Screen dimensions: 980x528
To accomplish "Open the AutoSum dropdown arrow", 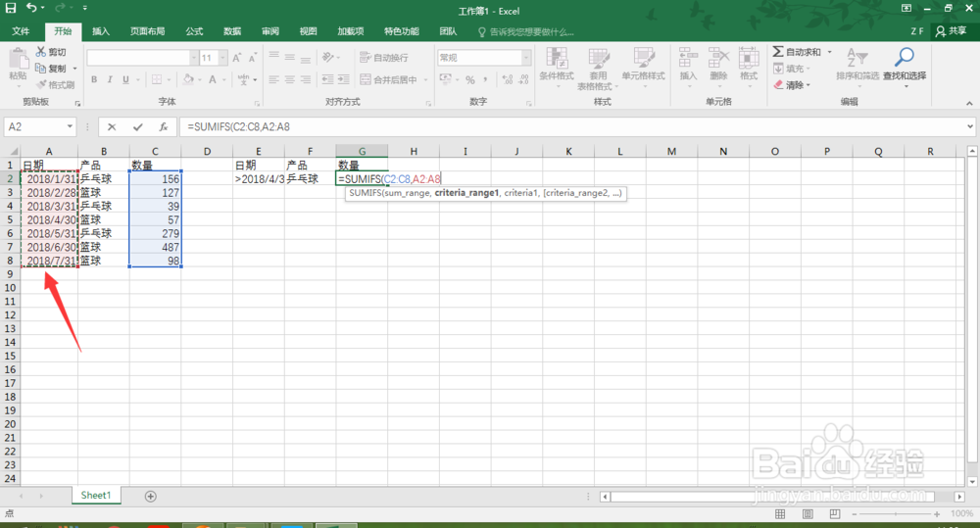I will pyautogui.click(x=830, y=52).
